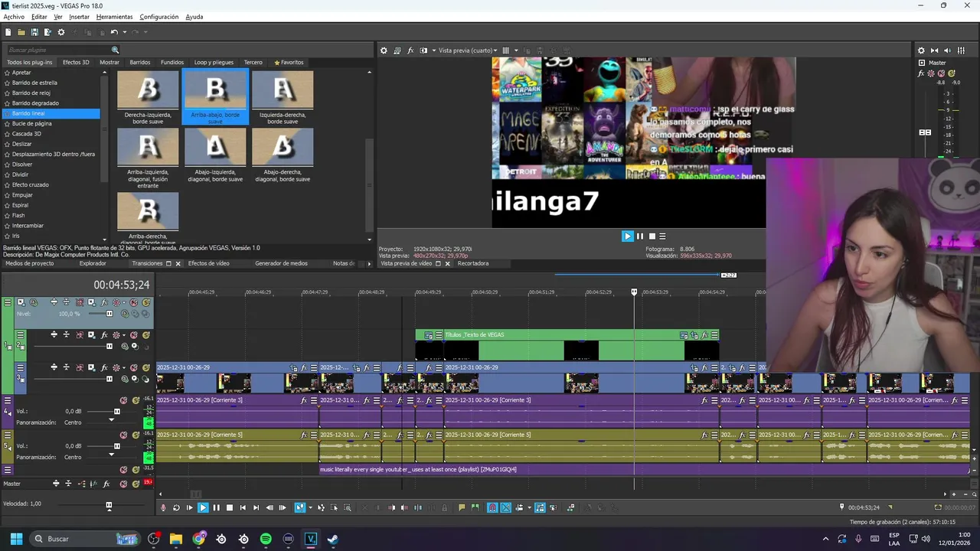Select the zoom edit tool magnifier
The width and height of the screenshot is (980, 551).
click(x=348, y=507)
